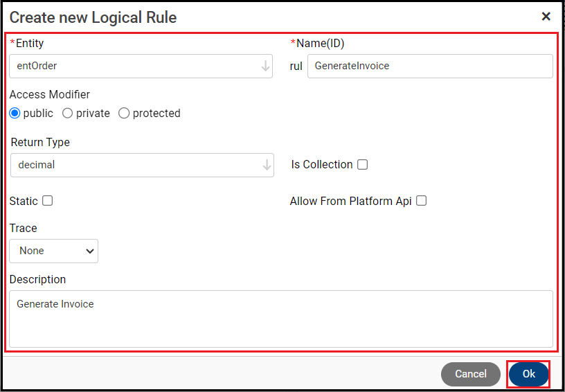
Task: Click the down arrow in Return Type field
Action: point(267,165)
